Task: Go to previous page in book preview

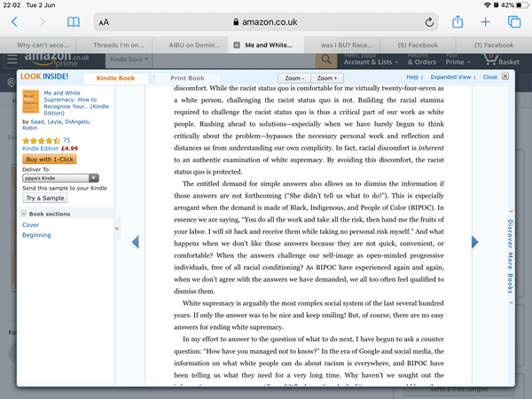Action: tap(136, 242)
